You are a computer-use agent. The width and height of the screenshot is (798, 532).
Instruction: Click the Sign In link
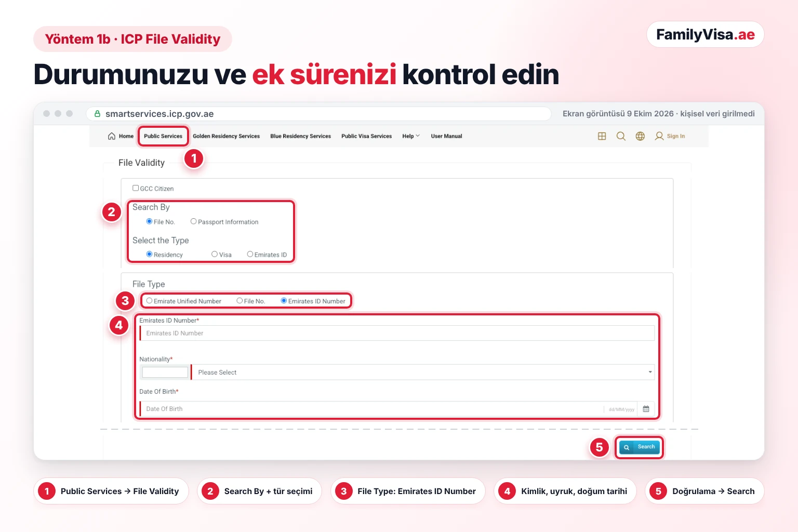[x=676, y=136]
